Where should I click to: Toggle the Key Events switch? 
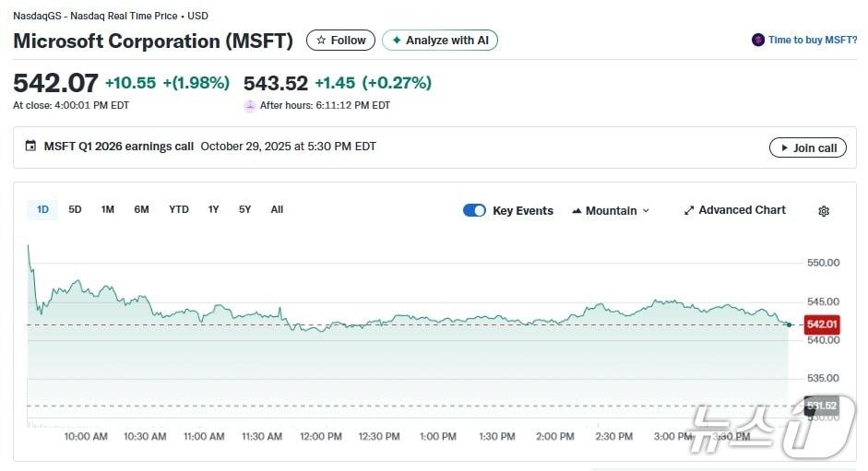[474, 210]
